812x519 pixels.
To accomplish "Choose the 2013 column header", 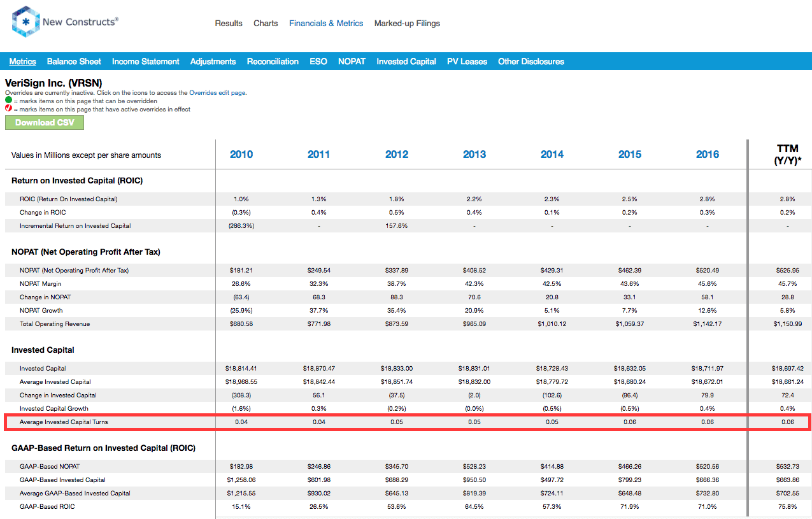I will [474, 155].
